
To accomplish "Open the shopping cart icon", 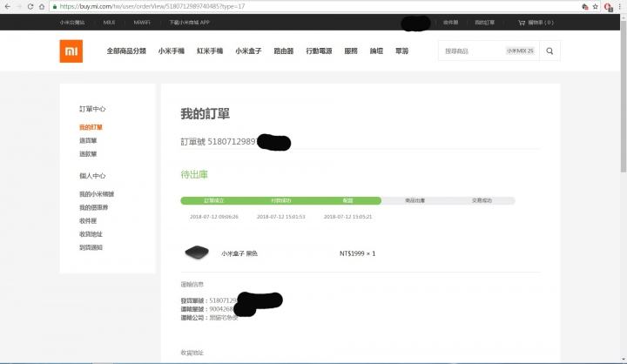I will click(522, 23).
